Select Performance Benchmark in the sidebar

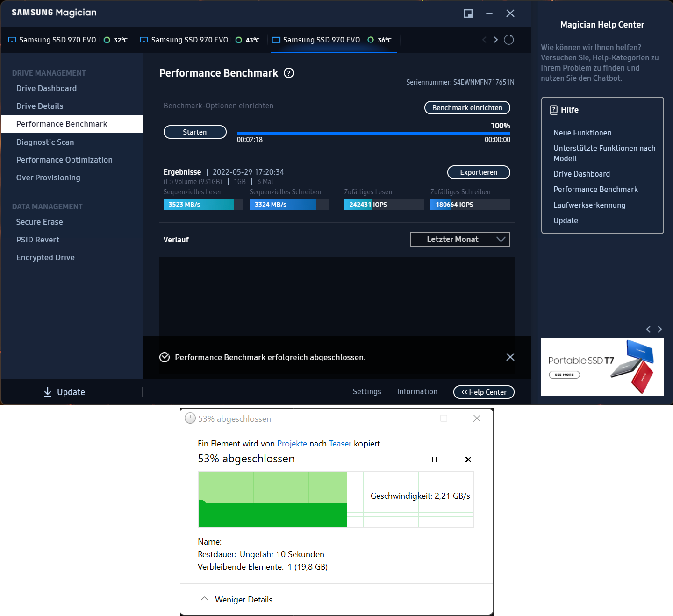72,124
